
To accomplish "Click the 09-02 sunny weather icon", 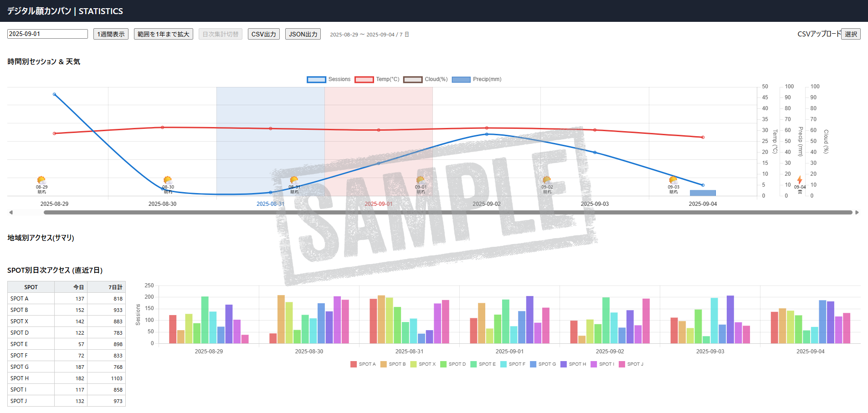I will click(547, 180).
